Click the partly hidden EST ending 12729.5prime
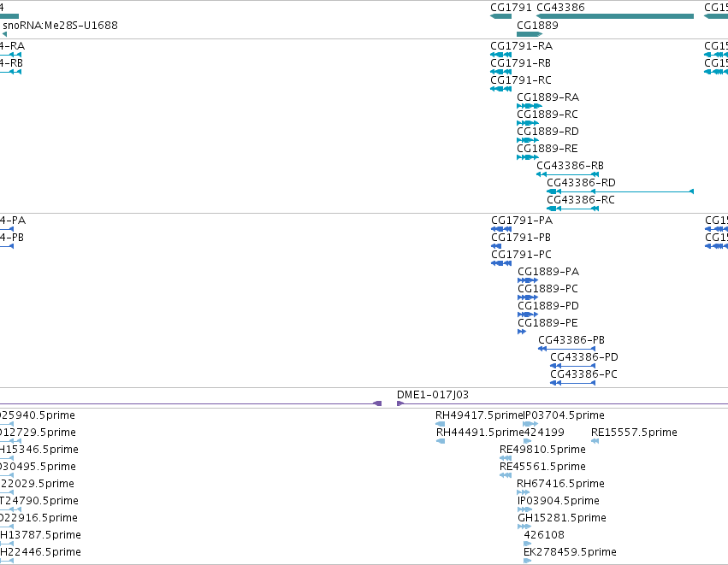 click(38, 433)
